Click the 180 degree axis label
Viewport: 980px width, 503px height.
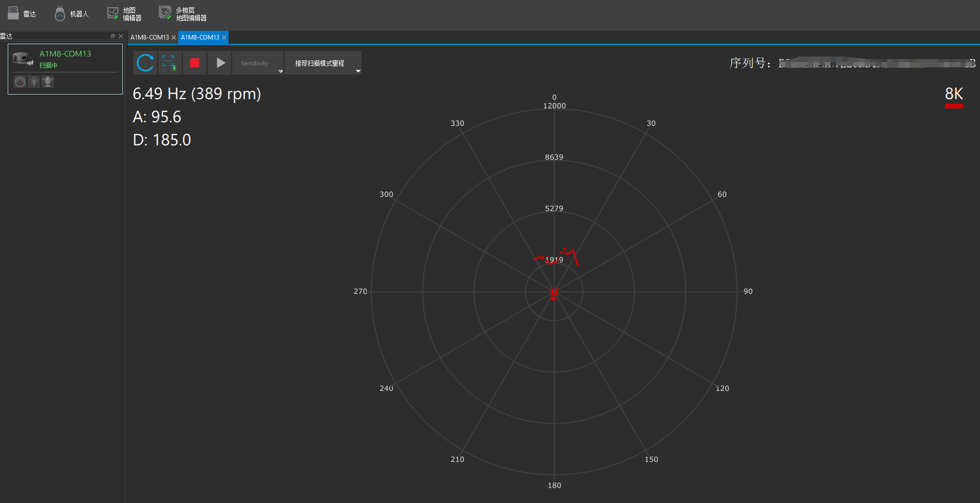[554, 486]
